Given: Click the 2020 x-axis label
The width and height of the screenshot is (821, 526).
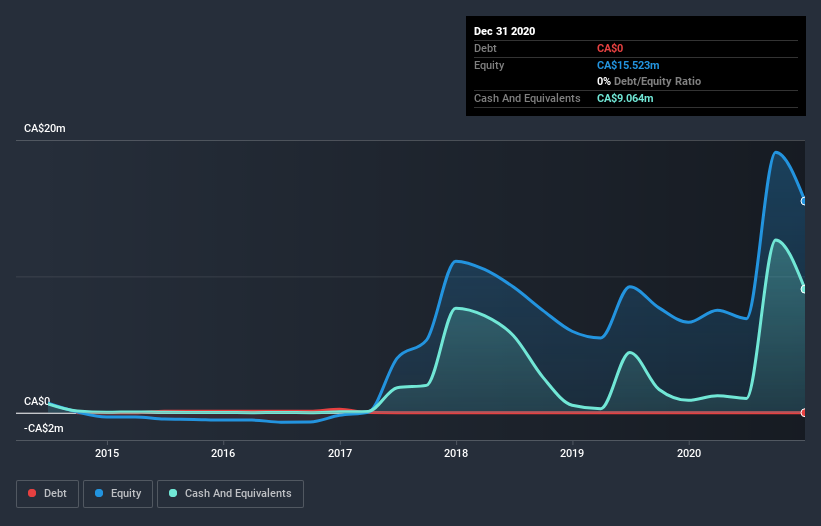Looking at the screenshot, I should click(x=689, y=453).
